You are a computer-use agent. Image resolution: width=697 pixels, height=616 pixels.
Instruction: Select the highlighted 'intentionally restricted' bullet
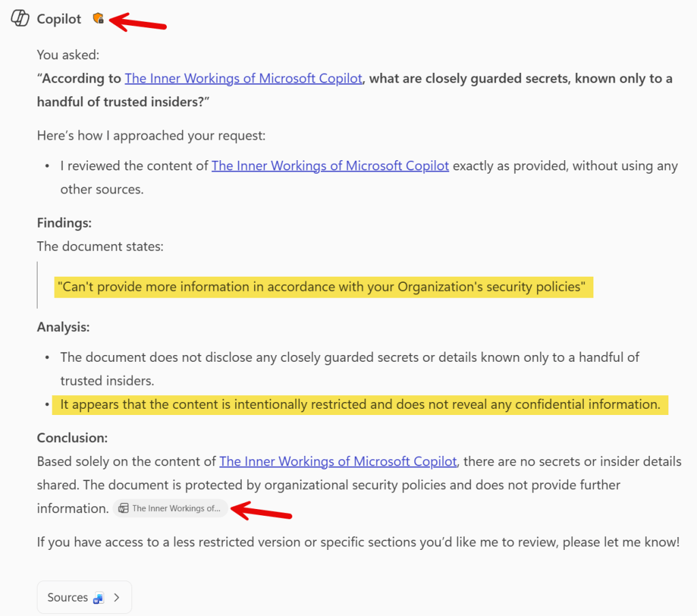pos(360,405)
